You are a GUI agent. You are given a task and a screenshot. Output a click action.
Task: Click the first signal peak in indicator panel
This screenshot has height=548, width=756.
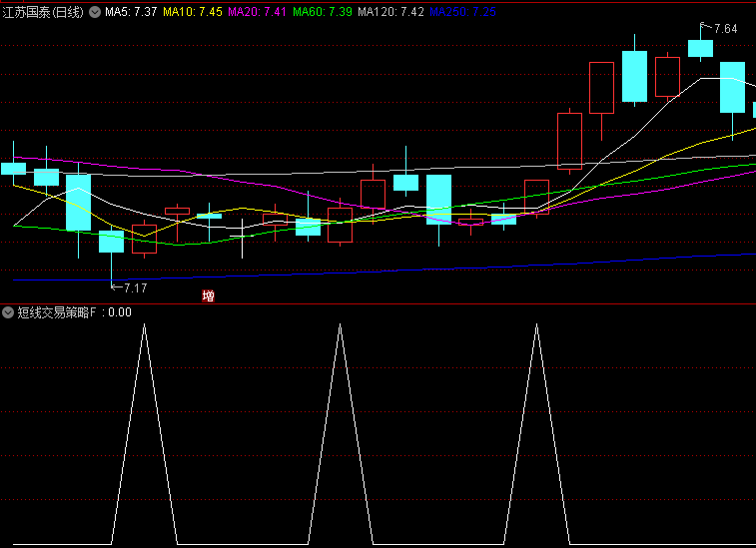[145, 327]
